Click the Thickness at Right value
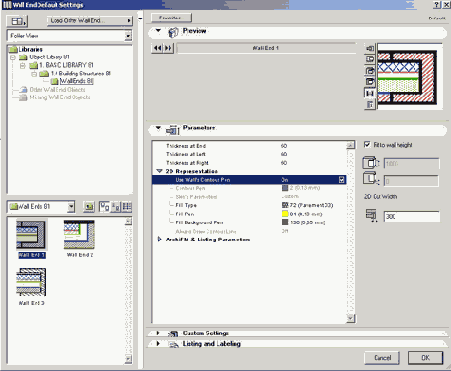This screenshot has width=451, height=371. point(284,163)
